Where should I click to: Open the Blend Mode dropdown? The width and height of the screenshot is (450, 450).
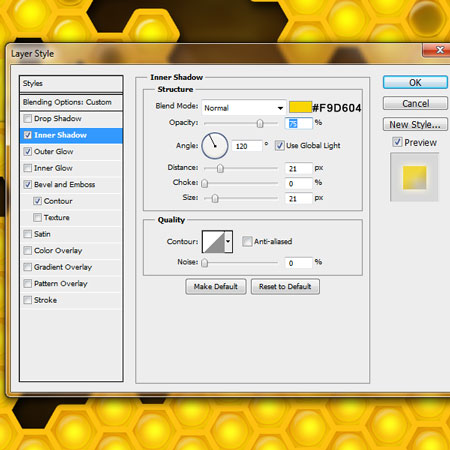pyautogui.click(x=244, y=108)
